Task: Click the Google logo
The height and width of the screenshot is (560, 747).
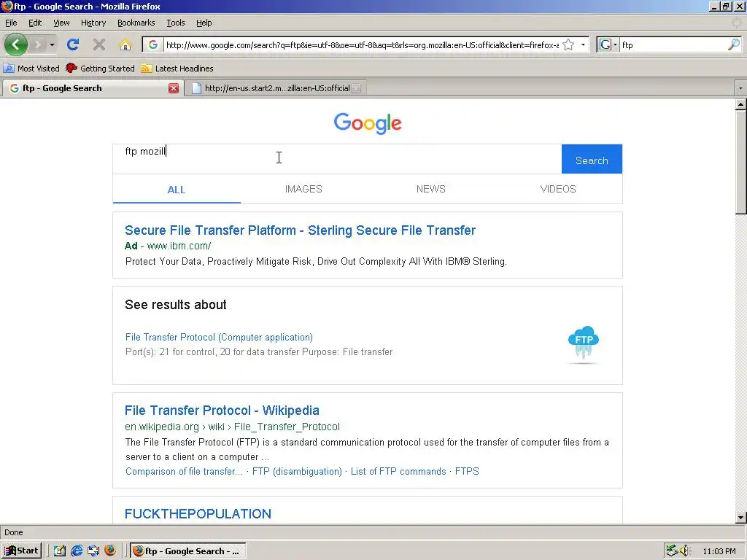Action: pos(368,123)
